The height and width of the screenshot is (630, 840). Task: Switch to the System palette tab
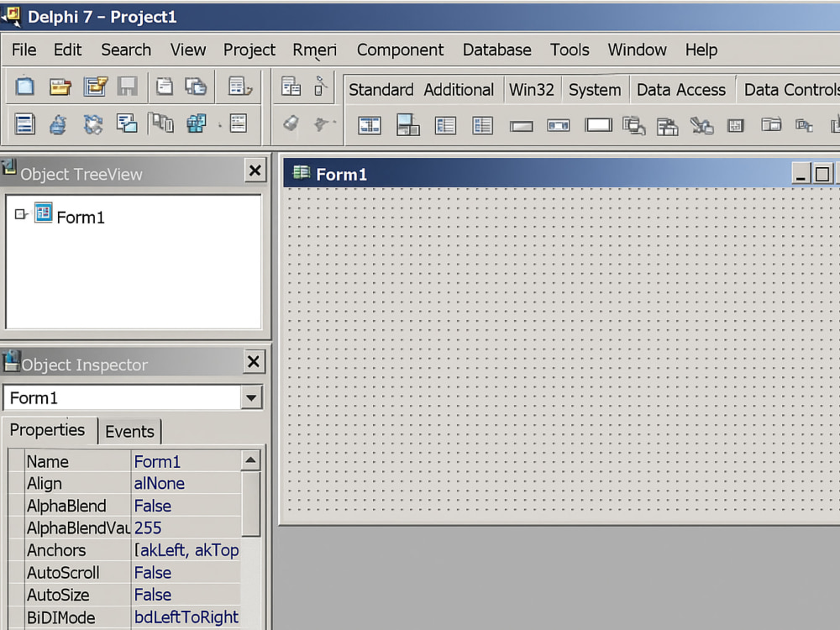coord(595,90)
